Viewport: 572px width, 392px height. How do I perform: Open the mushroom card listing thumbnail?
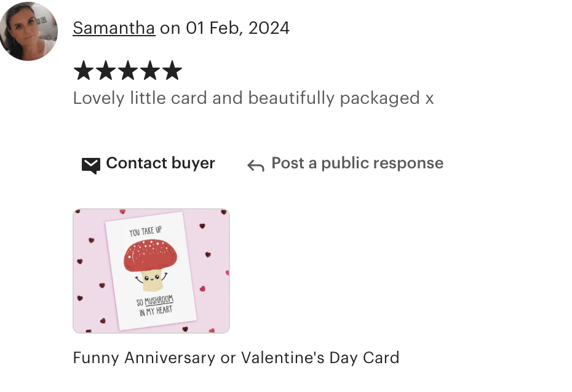[x=151, y=271]
